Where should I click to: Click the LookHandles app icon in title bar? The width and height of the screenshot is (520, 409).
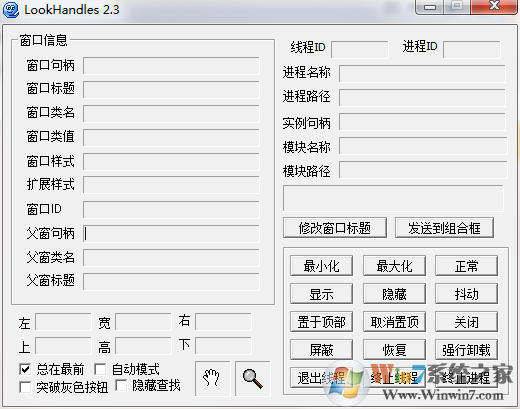click(x=10, y=10)
